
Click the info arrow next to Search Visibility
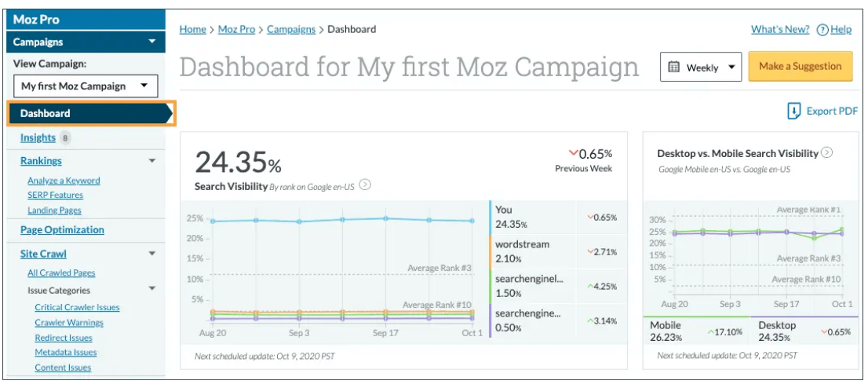point(365,186)
